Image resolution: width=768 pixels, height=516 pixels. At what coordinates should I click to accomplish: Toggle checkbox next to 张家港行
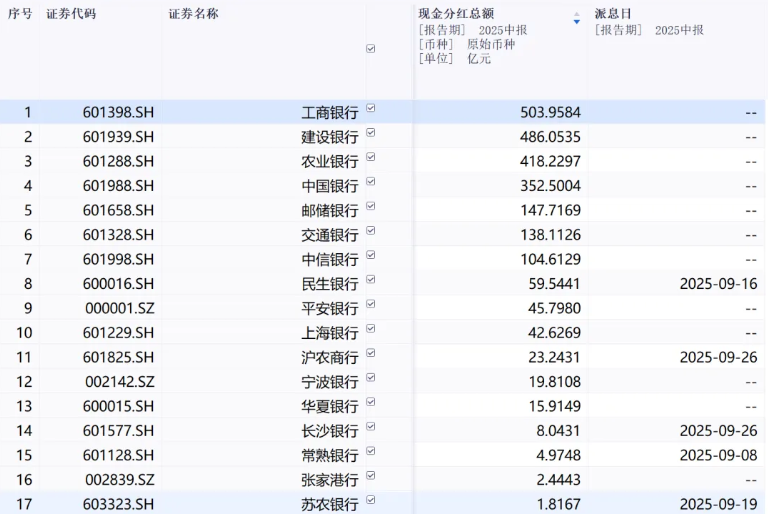pyautogui.click(x=371, y=475)
